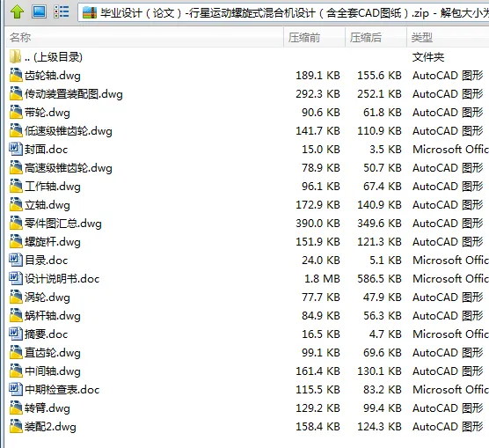Sort files by the 名称 column header
Image resolution: width=489 pixels, height=448 pixels.
144,38
